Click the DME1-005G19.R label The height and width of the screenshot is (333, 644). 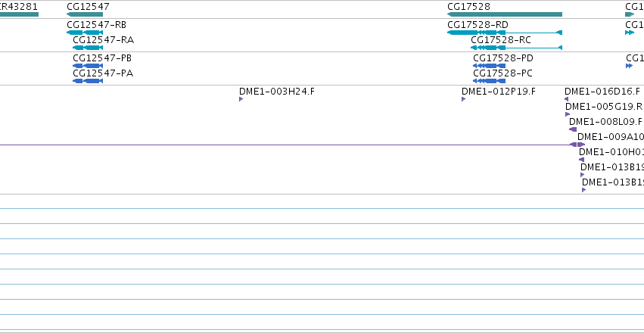coord(604,107)
